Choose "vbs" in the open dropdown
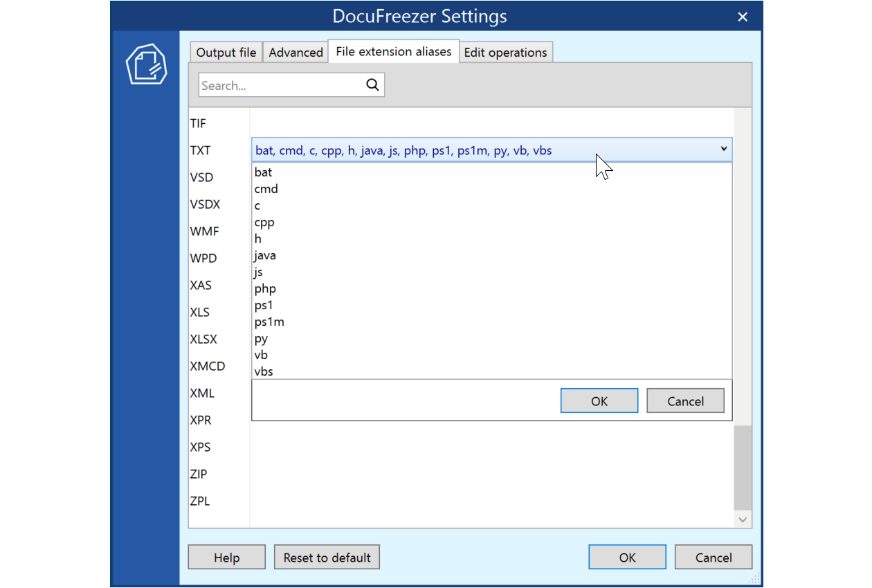 (264, 371)
